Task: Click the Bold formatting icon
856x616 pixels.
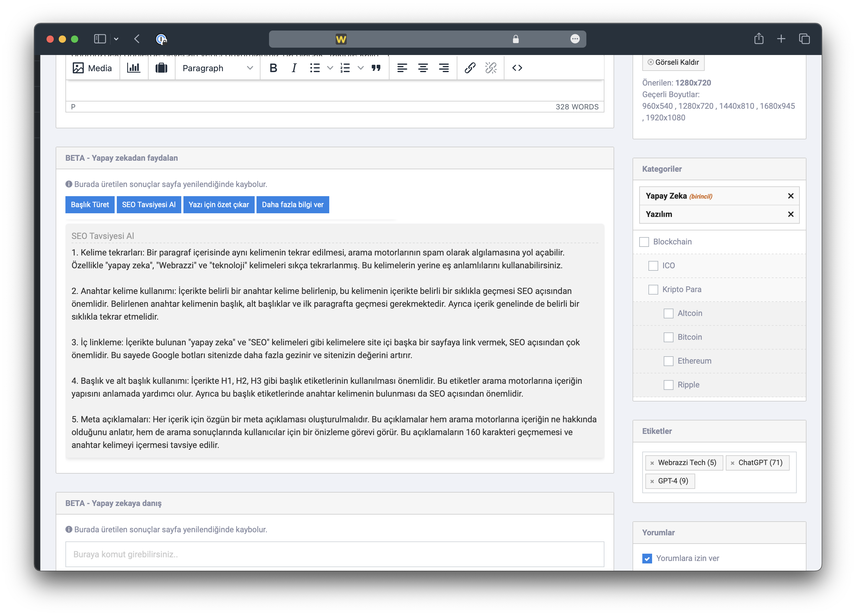Action: 273,68
